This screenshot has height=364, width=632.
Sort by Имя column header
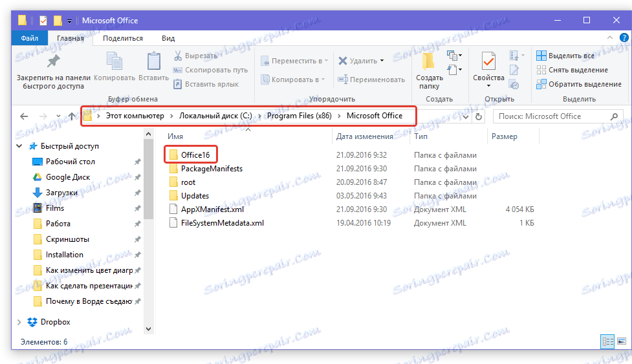click(x=175, y=136)
